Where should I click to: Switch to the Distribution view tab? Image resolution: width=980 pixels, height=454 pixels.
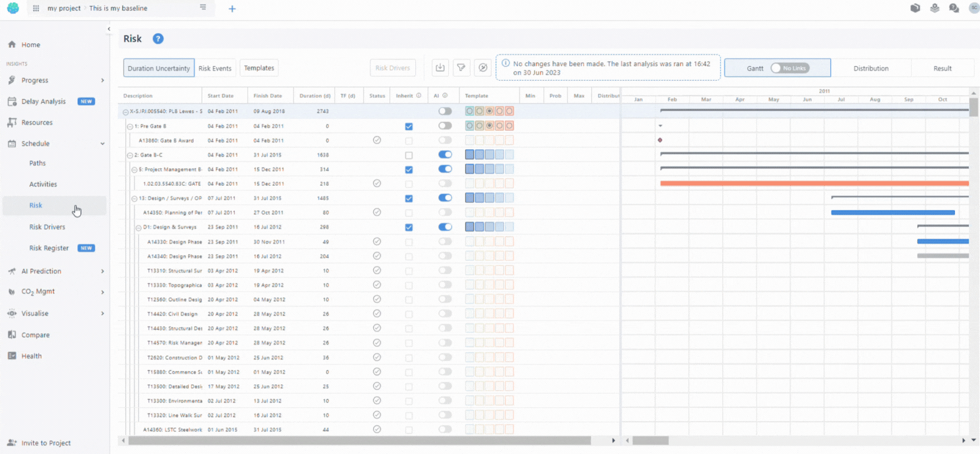pyautogui.click(x=871, y=68)
